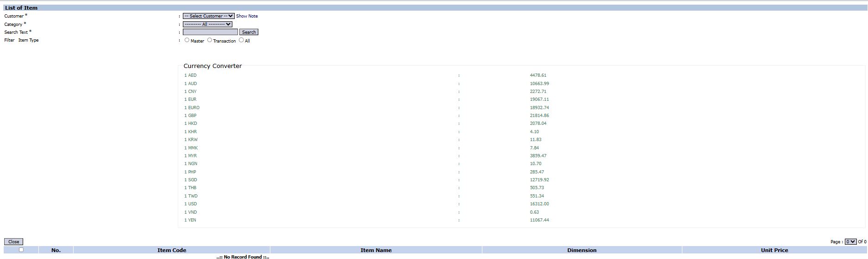This screenshot has width=868, height=259.
Task: Click the Show Note link
Action: (x=247, y=16)
